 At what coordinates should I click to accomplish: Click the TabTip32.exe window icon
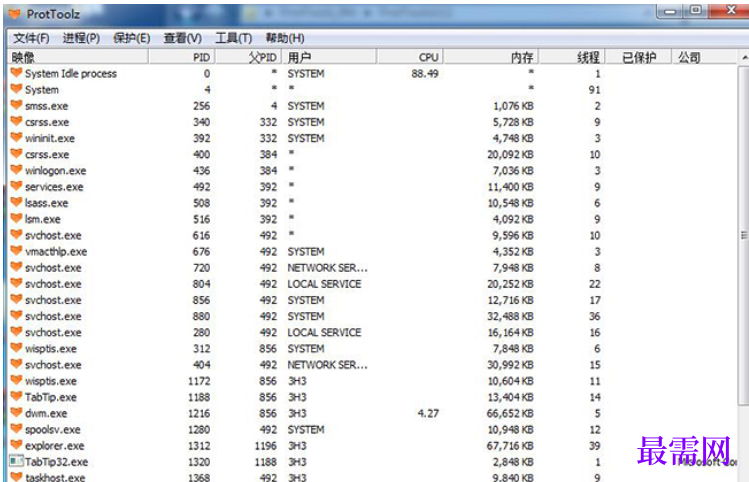(x=16, y=461)
